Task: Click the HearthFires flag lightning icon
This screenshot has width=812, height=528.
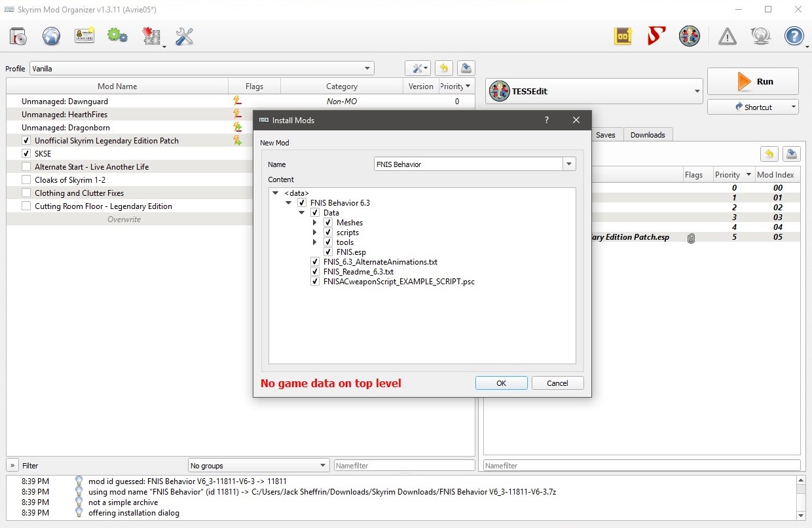Action: coord(237,114)
